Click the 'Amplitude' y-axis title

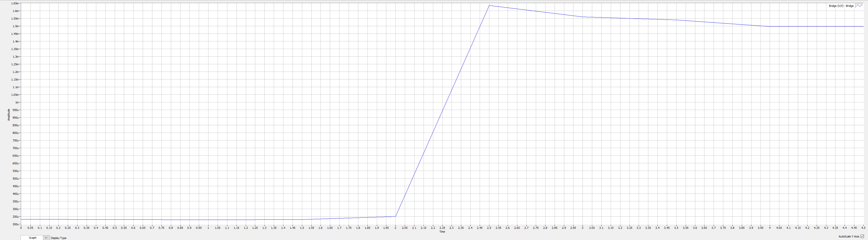tap(9, 115)
